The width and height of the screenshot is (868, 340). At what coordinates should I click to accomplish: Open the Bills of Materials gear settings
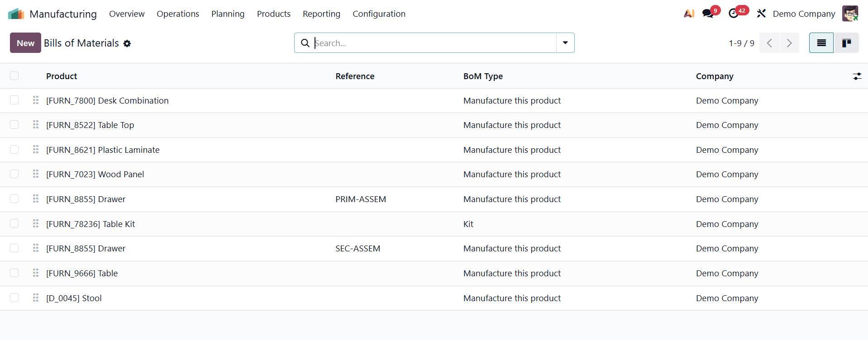pyautogui.click(x=127, y=43)
